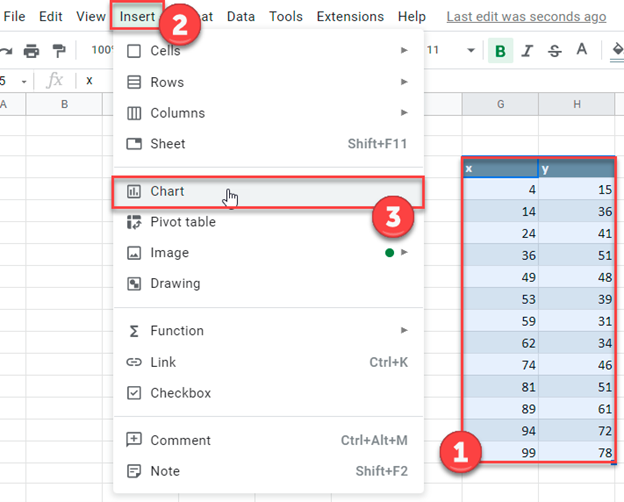Viewport: 624px width, 502px height.
Task: Click the cell with value 24
Action: pos(500,233)
